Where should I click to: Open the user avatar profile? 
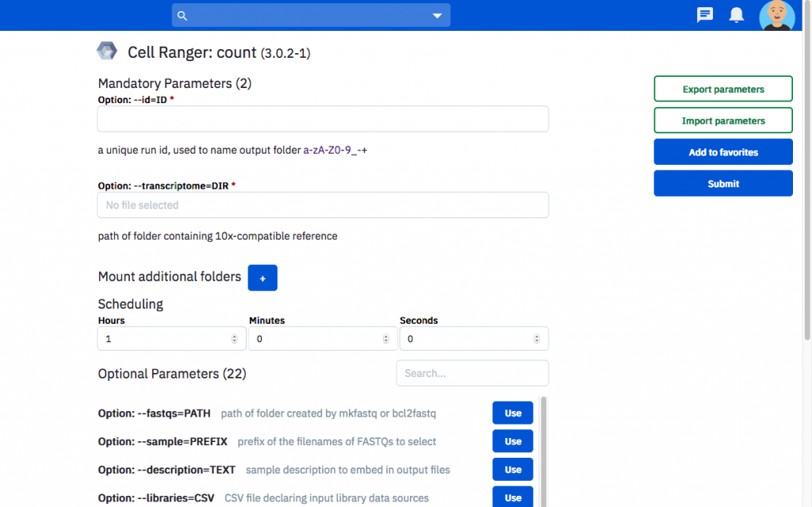pyautogui.click(x=776, y=16)
